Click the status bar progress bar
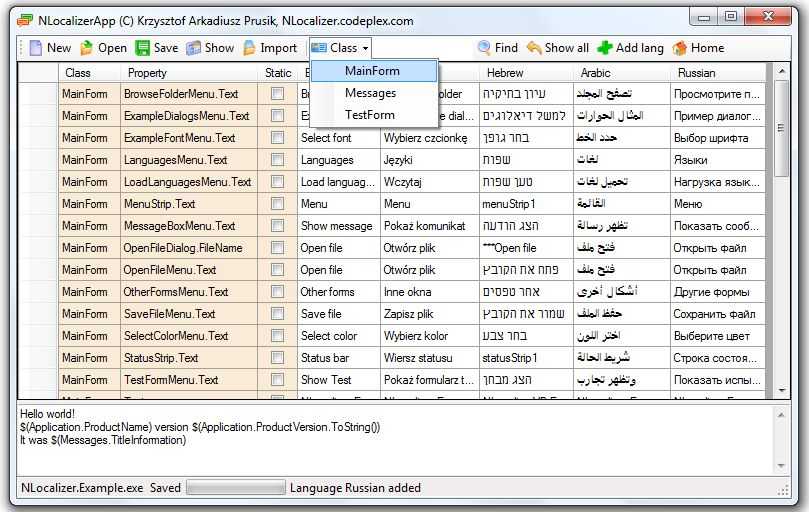Viewport: 809px width, 512px height. click(x=235, y=488)
